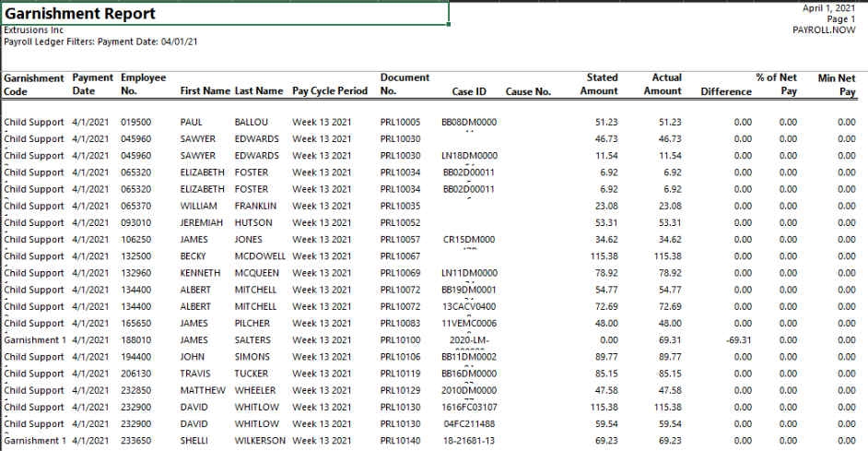The height and width of the screenshot is (451, 868).
Task: Click the Stated Amount column header
Action: click(599, 84)
